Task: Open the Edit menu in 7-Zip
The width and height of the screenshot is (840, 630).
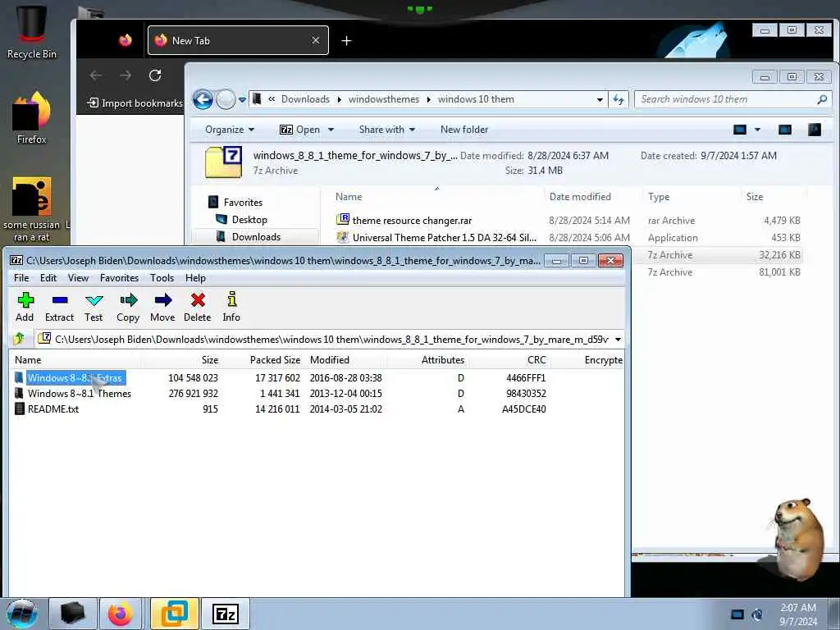Action: tap(48, 277)
